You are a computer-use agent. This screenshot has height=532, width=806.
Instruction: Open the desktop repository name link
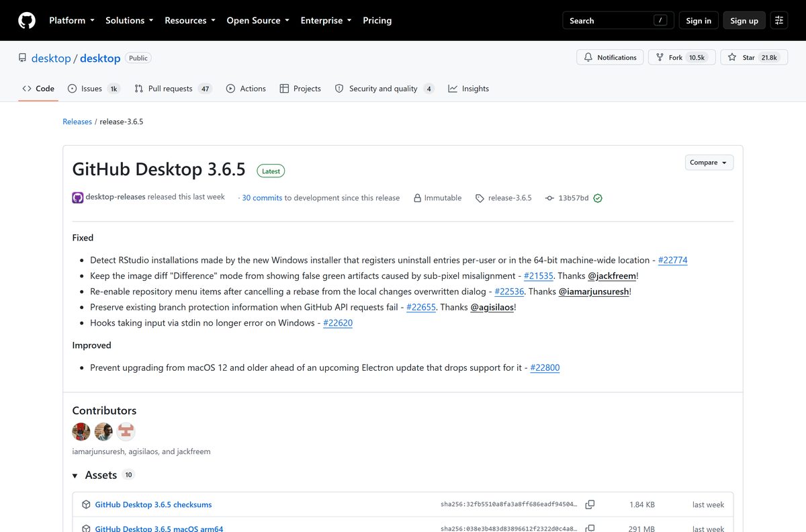[100, 58]
